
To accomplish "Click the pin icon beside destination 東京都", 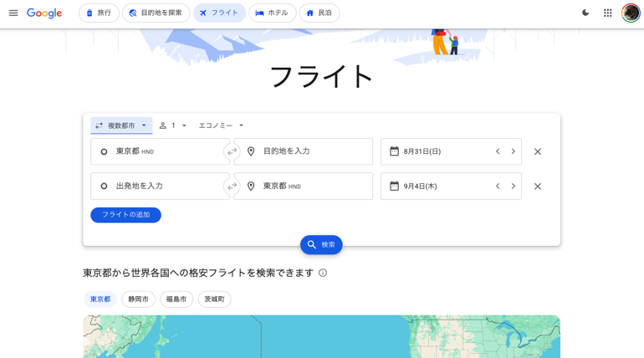I will click(x=251, y=187).
